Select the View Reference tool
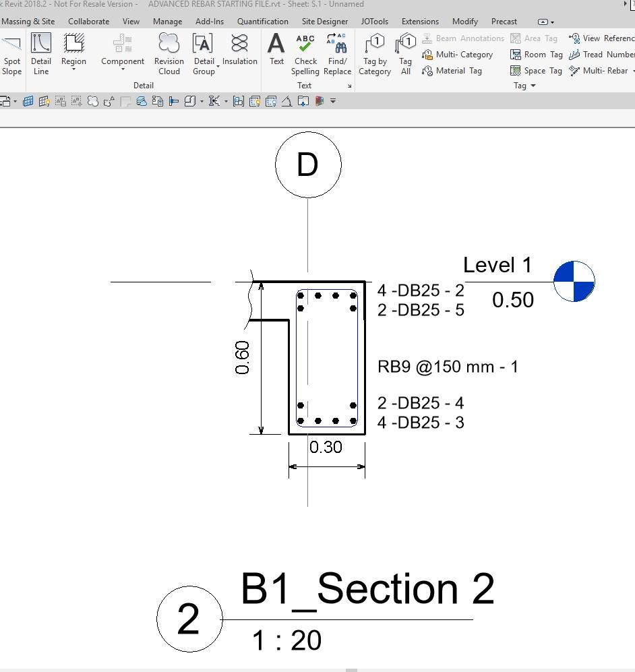635x672 pixels. click(601, 38)
